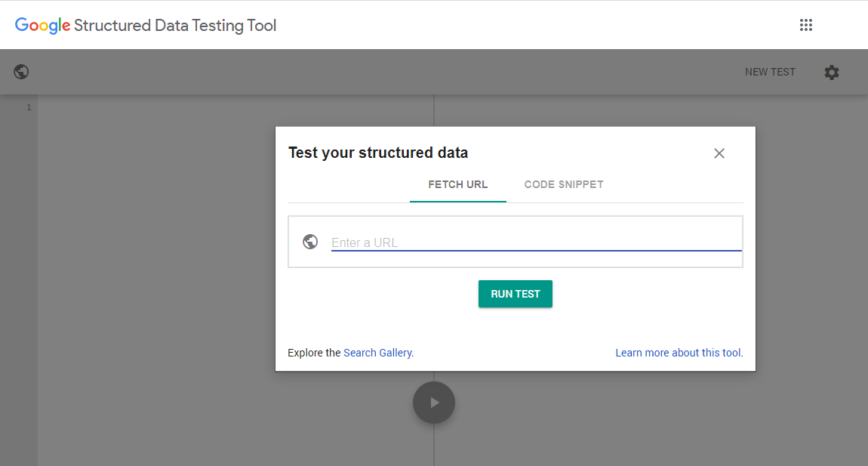Click NEW TEST in the toolbar
868x466 pixels.
(x=770, y=72)
